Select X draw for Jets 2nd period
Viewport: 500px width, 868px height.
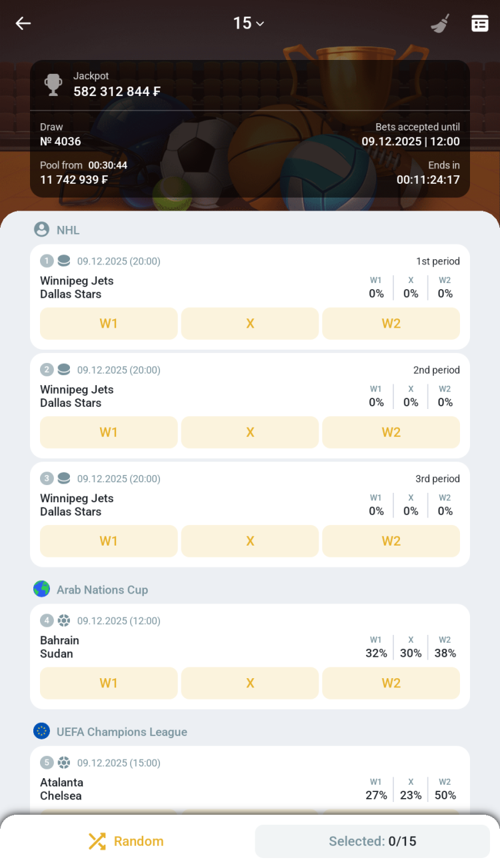pos(250,432)
